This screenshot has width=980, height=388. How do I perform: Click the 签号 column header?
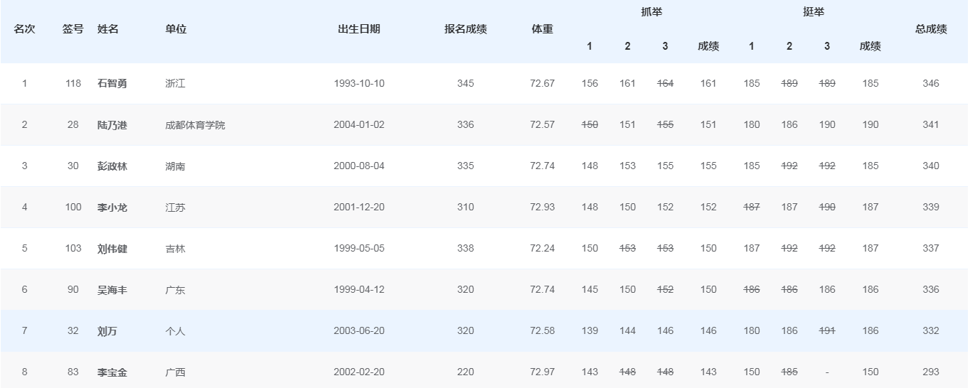pyautogui.click(x=73, y=29)
